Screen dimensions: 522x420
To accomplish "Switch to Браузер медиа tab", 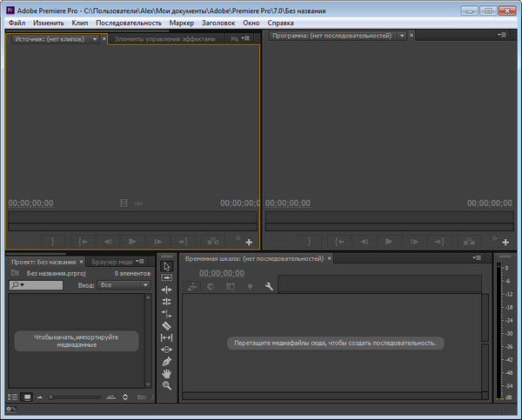I will 112,263.
